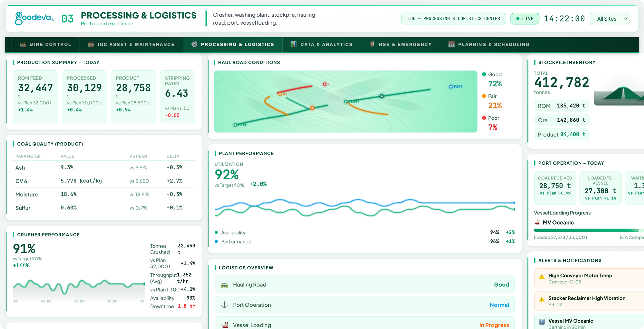
Task: Click the Planning & Scheduling calendar icon
Action: (x=451, y=44)
